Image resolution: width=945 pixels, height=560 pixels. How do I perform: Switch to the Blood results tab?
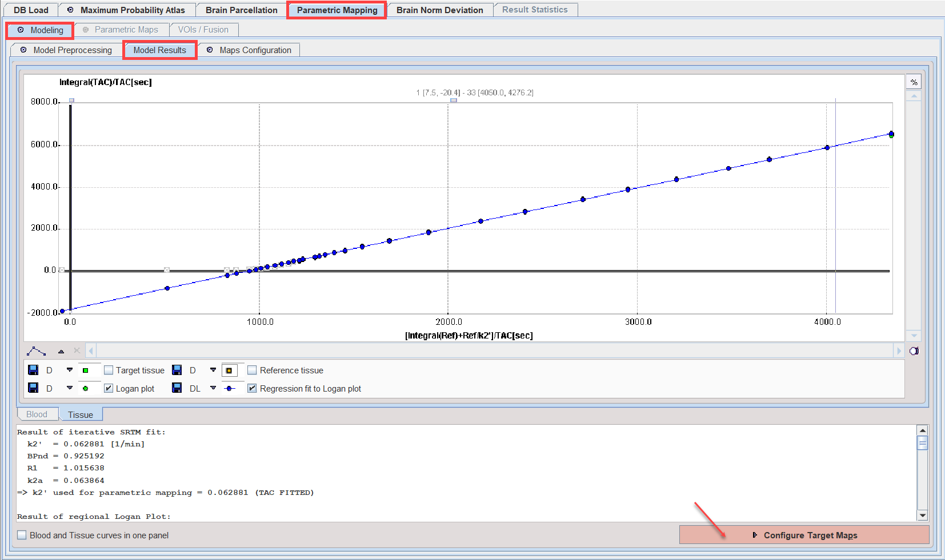(x=37, y=414)
